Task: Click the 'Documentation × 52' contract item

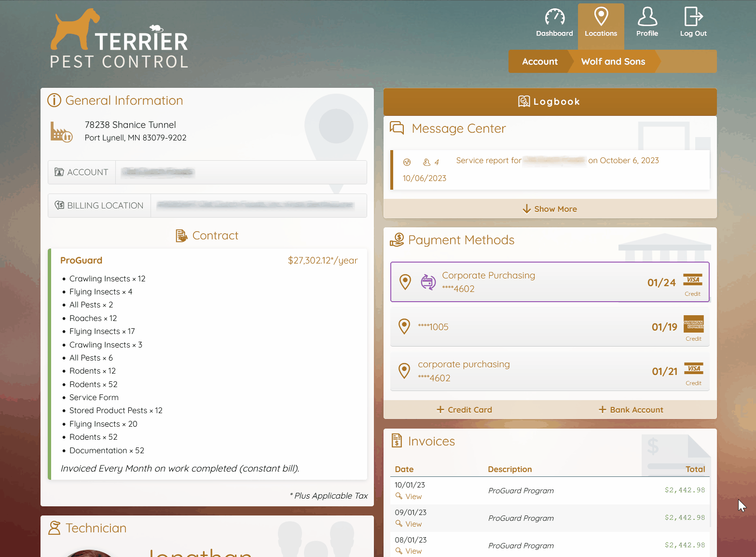Action: coord(107,450)
